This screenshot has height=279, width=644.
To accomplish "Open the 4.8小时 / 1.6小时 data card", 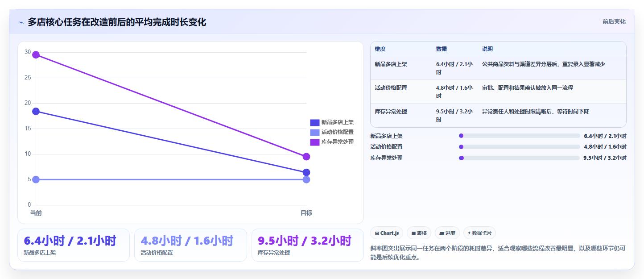I will [190, 245].
